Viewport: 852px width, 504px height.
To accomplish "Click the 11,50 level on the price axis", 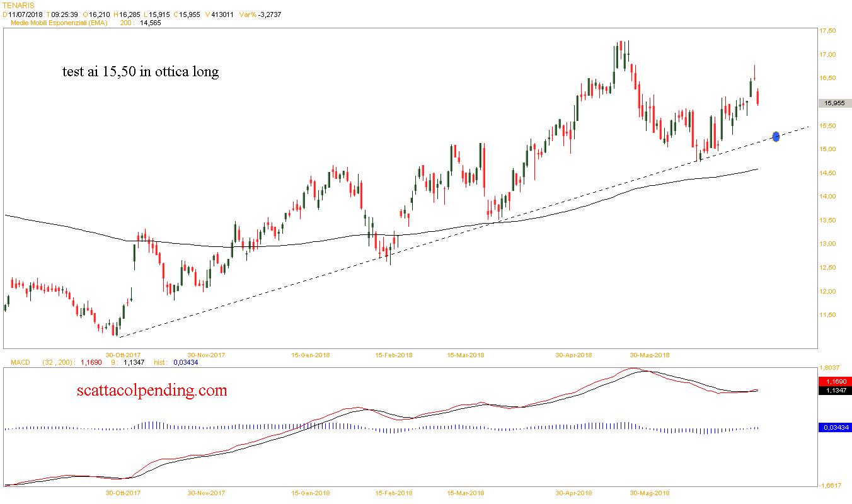I will click(x=827, y=315).
